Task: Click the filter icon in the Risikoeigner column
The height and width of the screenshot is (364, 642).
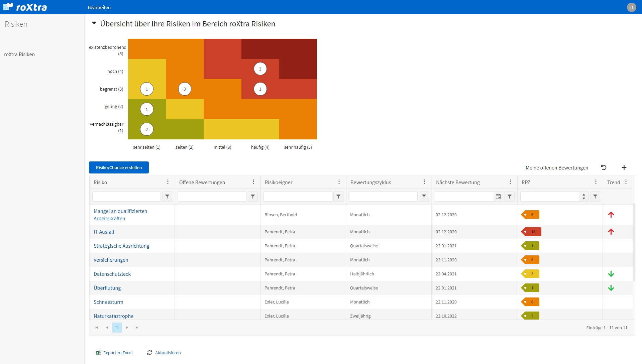Action: point(338,197)
